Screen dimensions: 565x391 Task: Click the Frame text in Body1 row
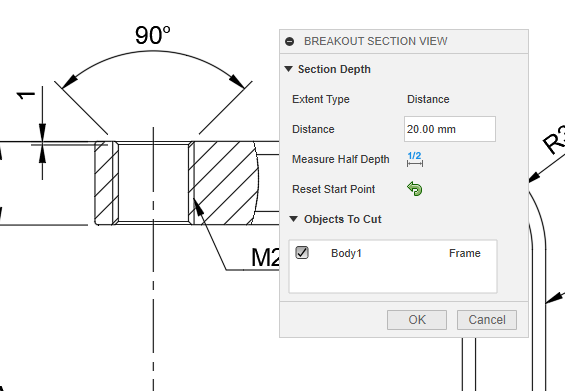(x=465, y=253)
